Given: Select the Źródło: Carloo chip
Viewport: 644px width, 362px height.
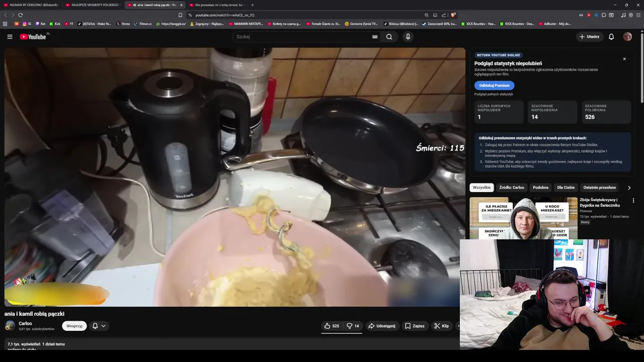Looking at the screenshot, I should (512, 188).
